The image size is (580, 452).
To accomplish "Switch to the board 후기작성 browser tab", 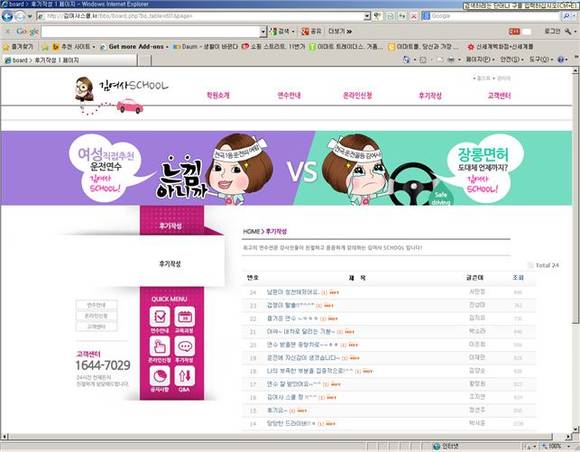I will pos(70,60).
